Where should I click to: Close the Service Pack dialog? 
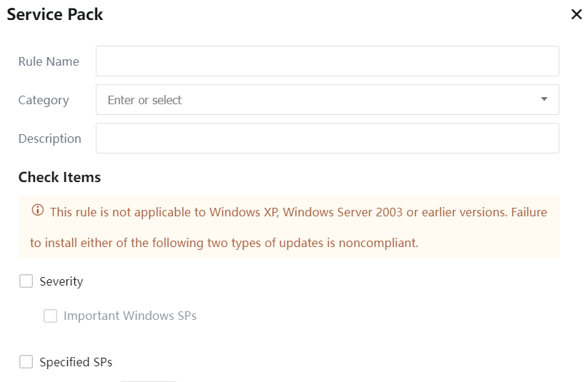[x=577, y=14]
